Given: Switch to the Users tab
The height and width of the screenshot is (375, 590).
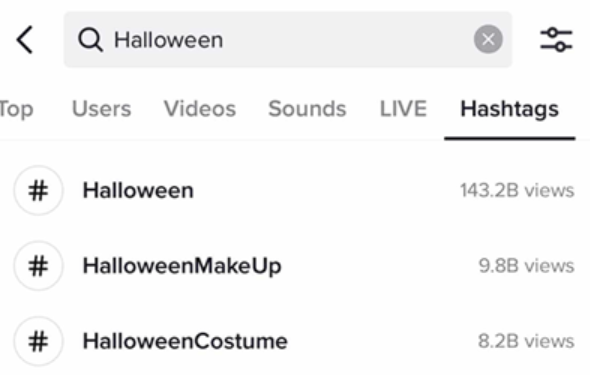Looking at the screenshot, I should (102, 109).
